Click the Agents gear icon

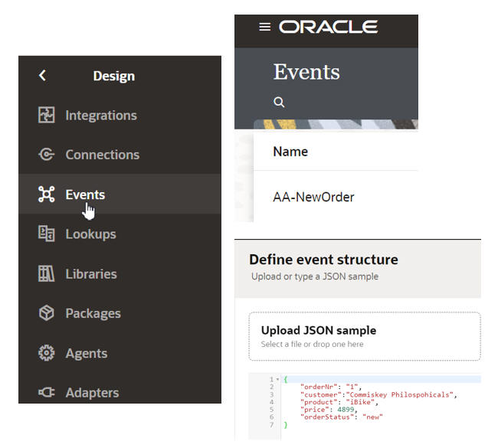(x=47, y=353)
